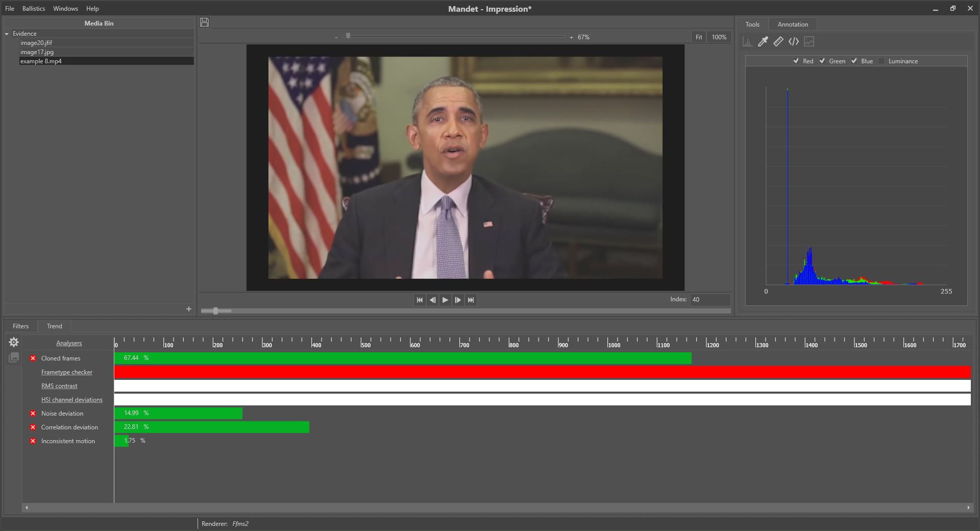980x531 pixels.
Task: Click the image stack icon below the gear
Action: (14, 357)
